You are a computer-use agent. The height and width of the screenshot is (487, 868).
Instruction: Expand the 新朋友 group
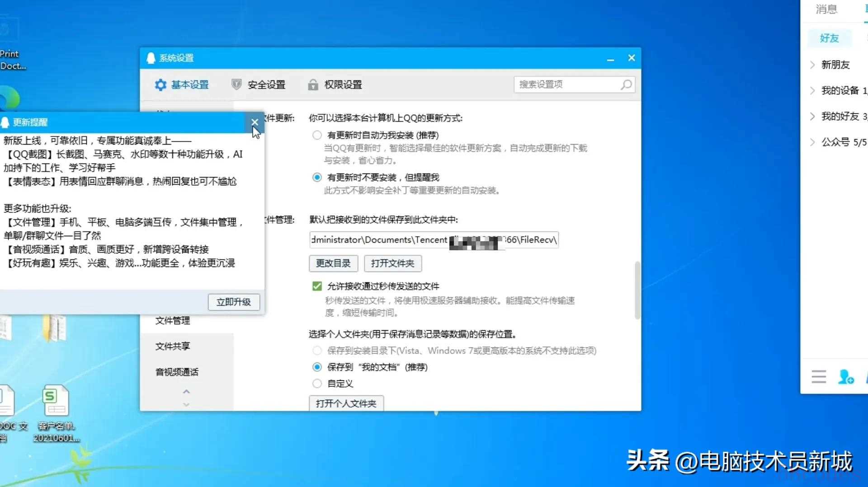[835, 65]
